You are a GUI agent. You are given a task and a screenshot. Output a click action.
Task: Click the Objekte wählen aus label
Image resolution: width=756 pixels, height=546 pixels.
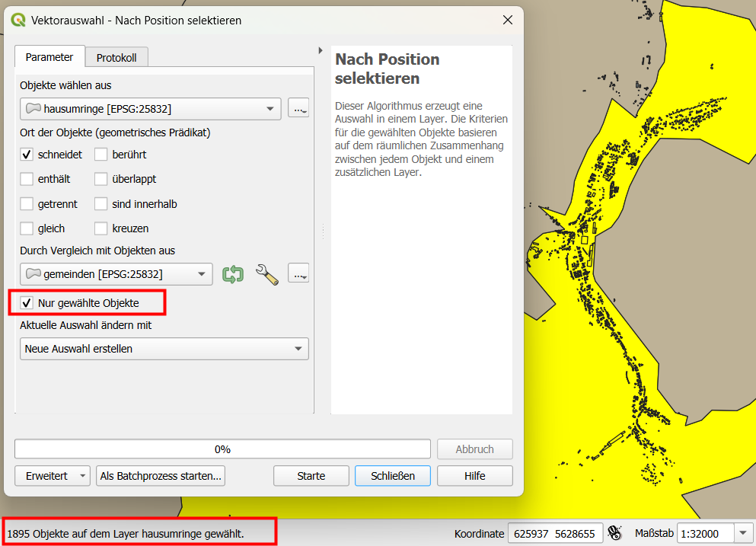[x=65, y=85]
